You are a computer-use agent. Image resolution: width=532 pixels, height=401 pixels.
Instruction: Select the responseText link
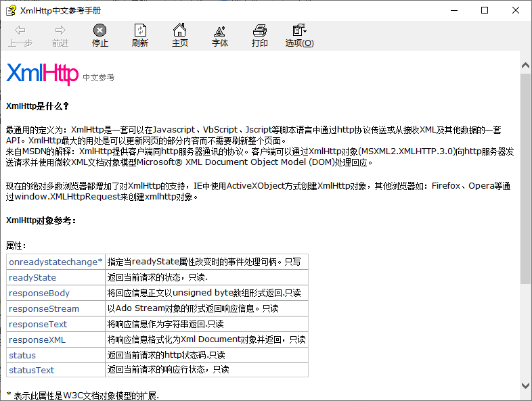[38, 325]
